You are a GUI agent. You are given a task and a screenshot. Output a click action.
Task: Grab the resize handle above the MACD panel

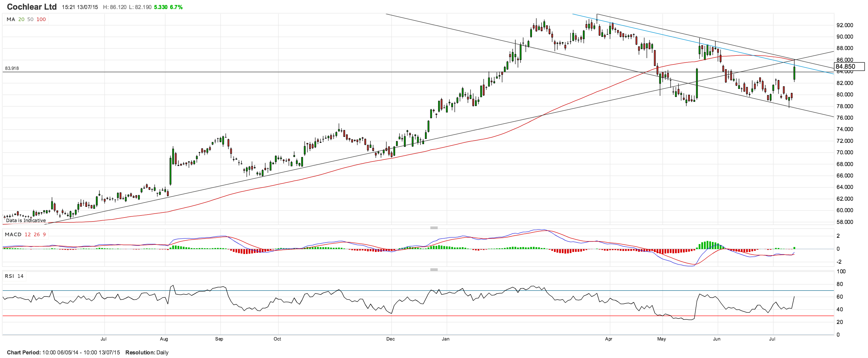(434, 228)
